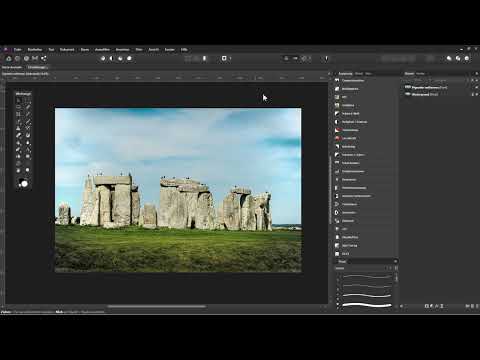Viewport: 480px width, 360px height.
Task: Open the Bearbeiten menu
Action: (35, 49)
